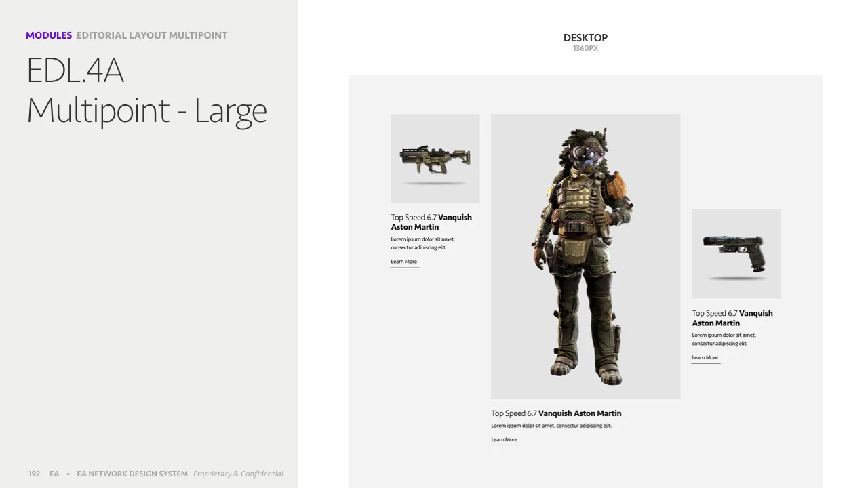Click the 'Proprietary & Confidential' footer text
The image size is (868, 488).
click(x=238, y=474)
